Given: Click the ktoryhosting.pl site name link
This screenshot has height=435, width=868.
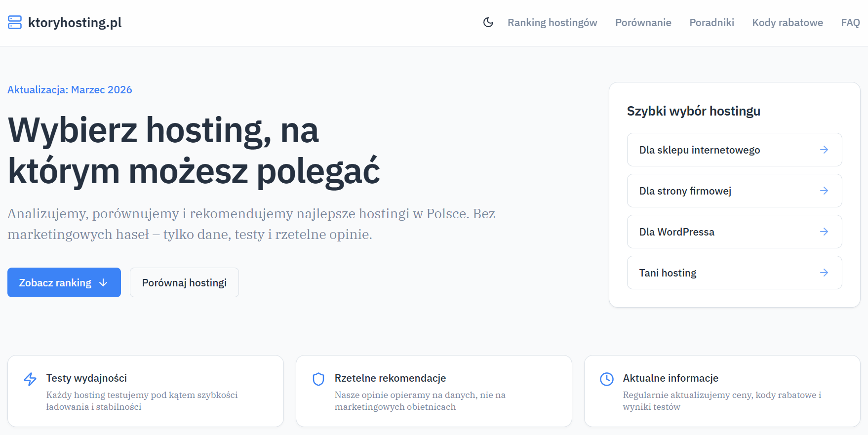Looking at the screenshot, I should pos(75,23).
